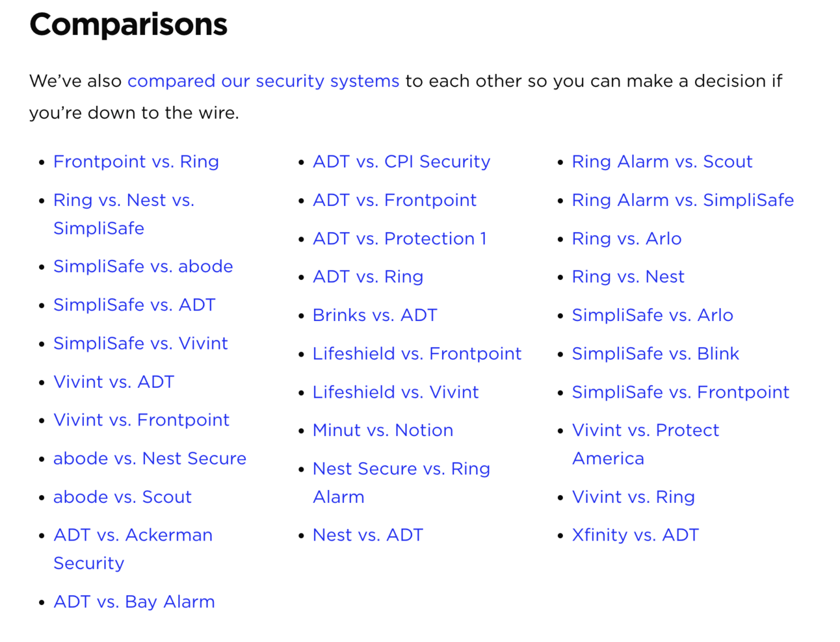This screenshot has width=840, height=642.
Task: Click Ring Alarm vs. Scout link
Action: tap(662, 162)
